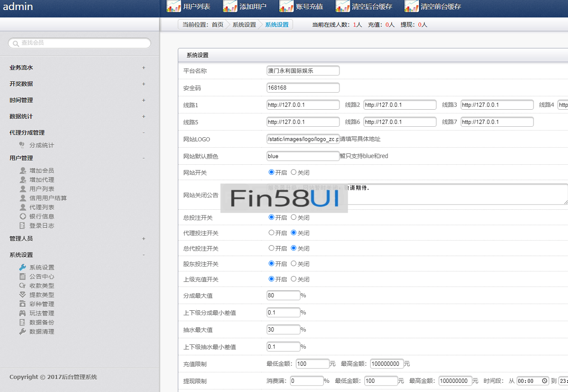Image resolution: width=568 pixels, height=392 pixels.
Task: Collapse the 用户管理 sidebar section
Action: [x=144, y=158]
